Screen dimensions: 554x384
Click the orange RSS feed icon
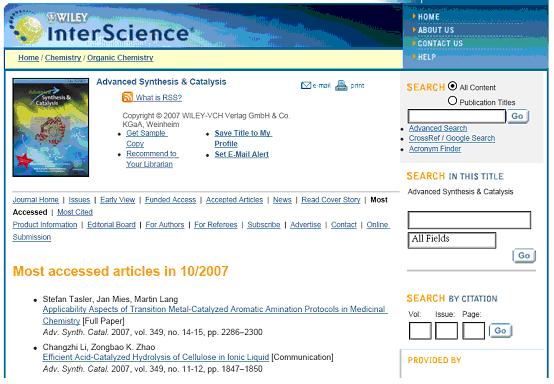pyautogui.click(x=127, y=97)
